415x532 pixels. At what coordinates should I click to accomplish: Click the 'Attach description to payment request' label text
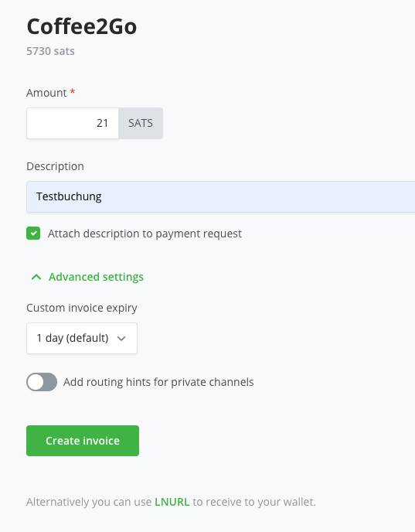145,234
